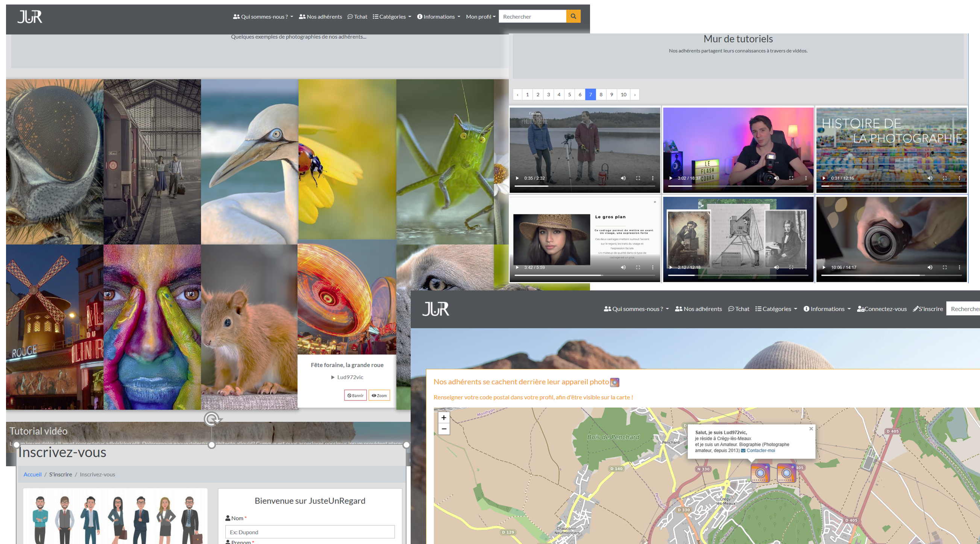Click the Zoom eye button
Viewport: 980px width, 544px height.
(x=379, y=395)
